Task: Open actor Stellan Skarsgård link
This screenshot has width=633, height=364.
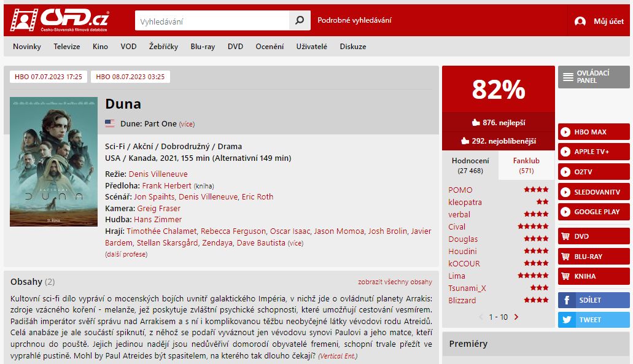Action: pos(167,243)
